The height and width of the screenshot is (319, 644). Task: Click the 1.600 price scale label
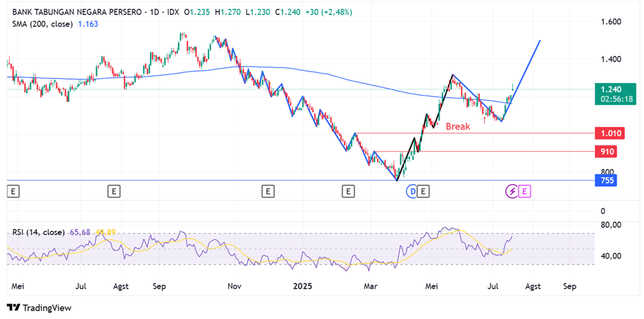610,22
